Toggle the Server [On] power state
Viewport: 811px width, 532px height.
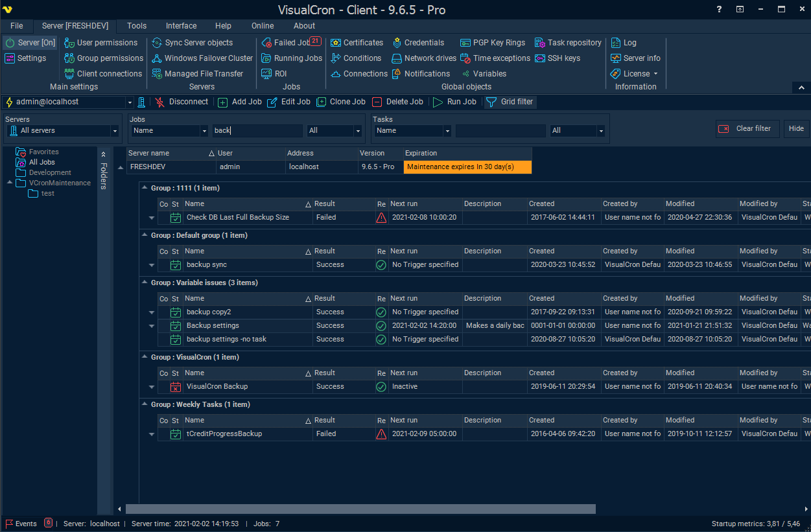coord(30,42)
